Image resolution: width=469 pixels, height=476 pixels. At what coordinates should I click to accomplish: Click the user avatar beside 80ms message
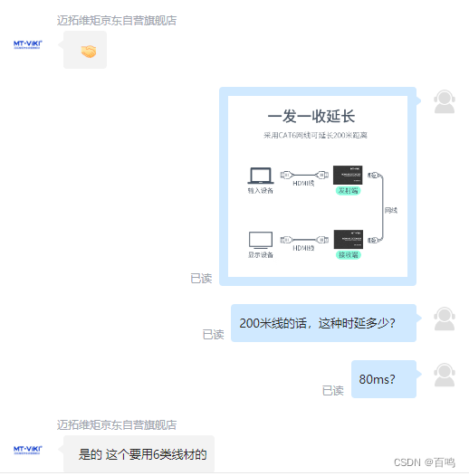point(445,375)
